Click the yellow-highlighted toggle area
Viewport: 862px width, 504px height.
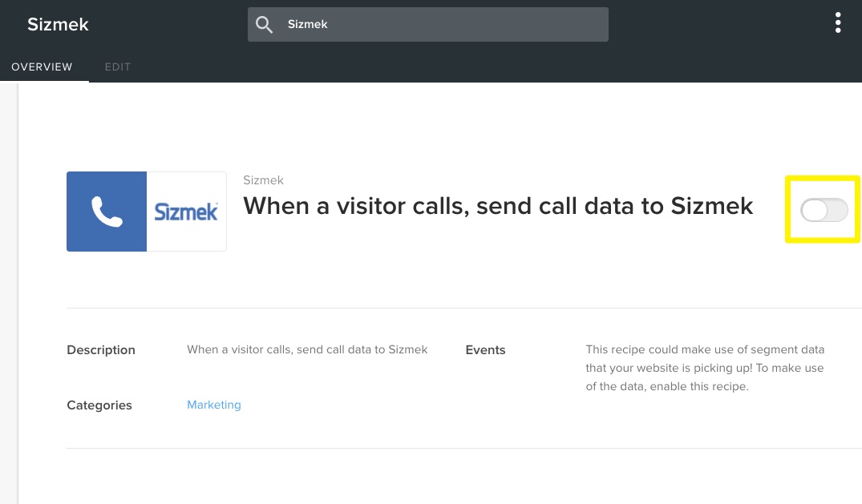[x=823, y=210]
